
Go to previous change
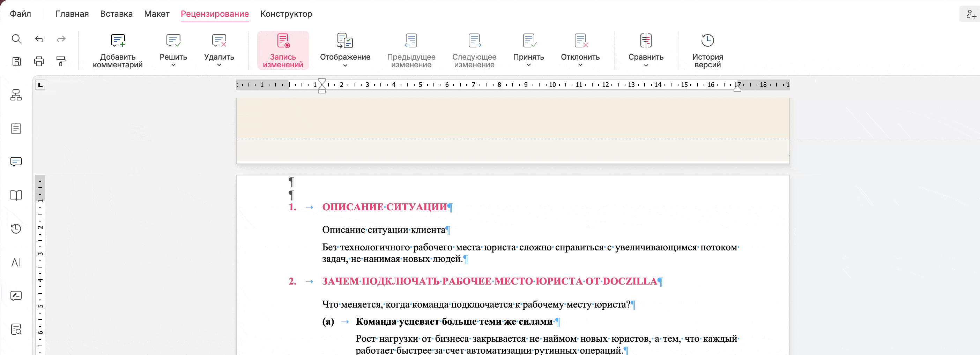pos(411,51)
